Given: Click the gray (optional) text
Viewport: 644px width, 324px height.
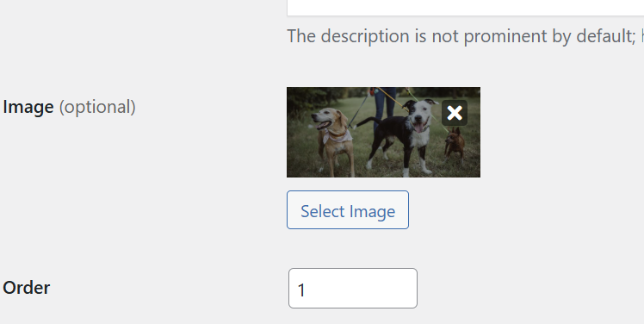Looking at the screenshot, I should point(97,107).
